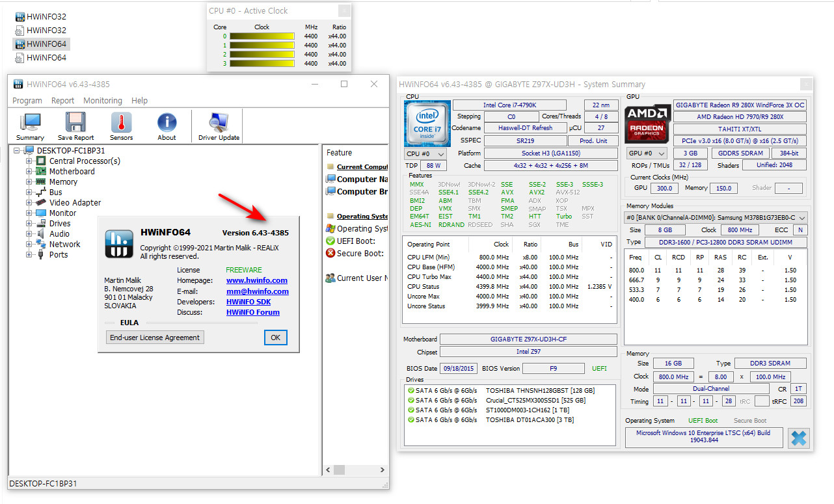Click the blue X icon in System Summary
This screenshot has height=504, width=834.
point(798,438)
